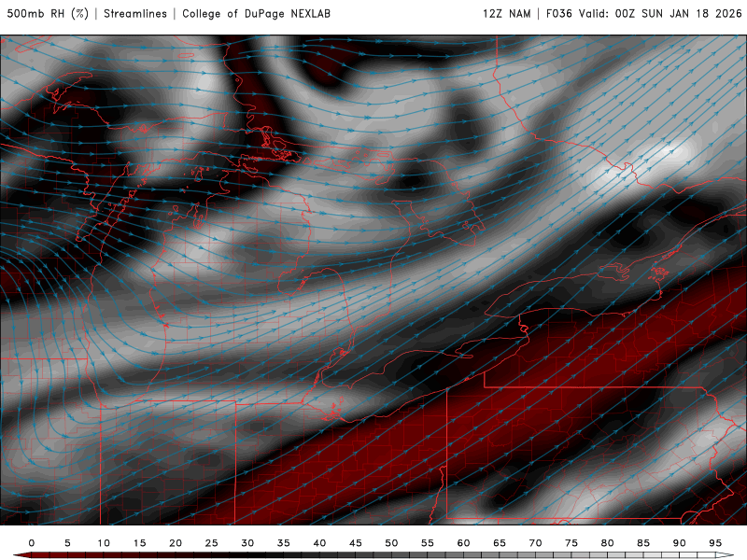Click the colorbar label 85

click(643, 543)
